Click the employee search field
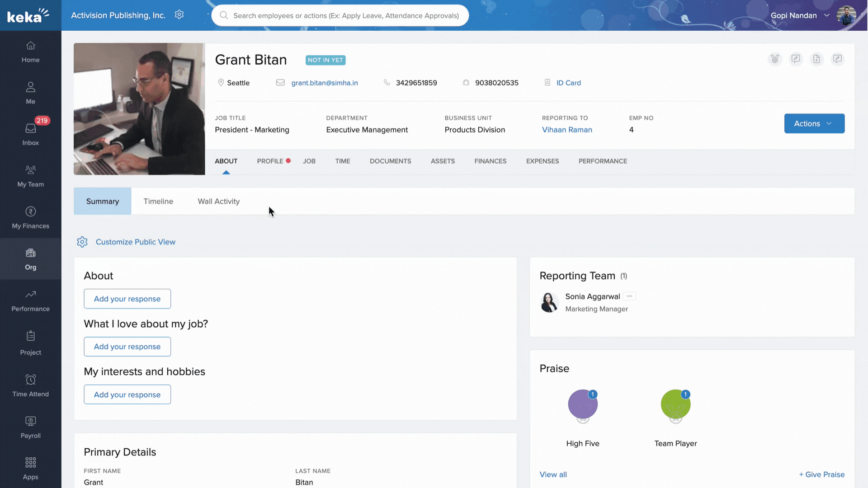The height and width of the screenshot is (488, 868). point(346,16)
